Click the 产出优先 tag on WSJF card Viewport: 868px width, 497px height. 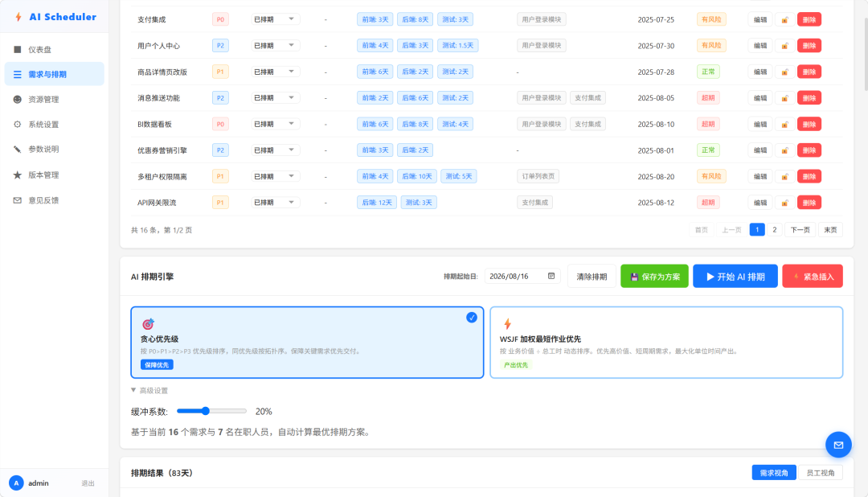point(516,364)
